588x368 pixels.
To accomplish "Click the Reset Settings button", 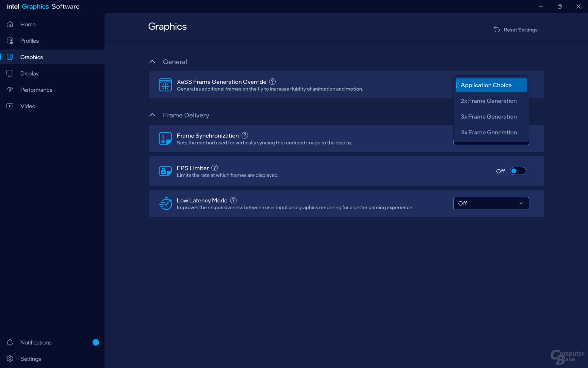I will tap(516, 30).
